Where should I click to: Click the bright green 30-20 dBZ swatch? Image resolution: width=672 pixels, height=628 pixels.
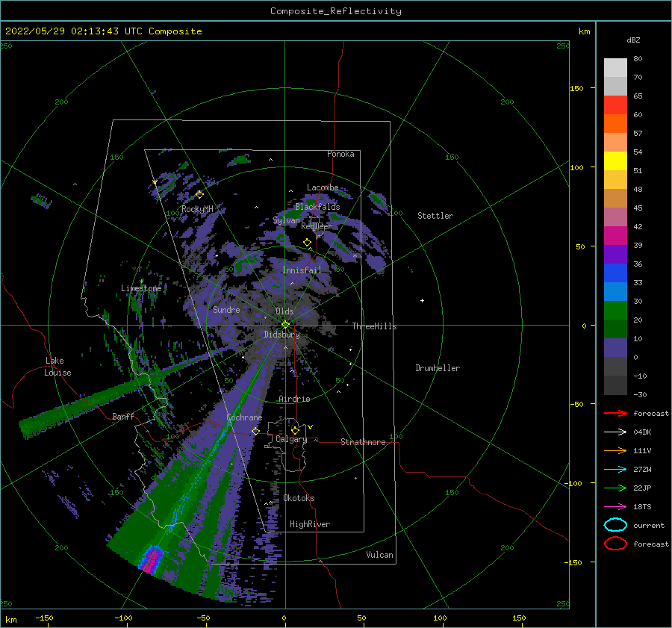[615, 311]
